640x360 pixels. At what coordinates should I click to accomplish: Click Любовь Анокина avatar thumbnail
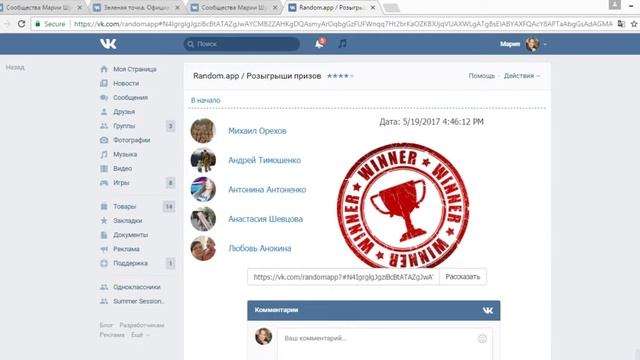tap(203, 248)
